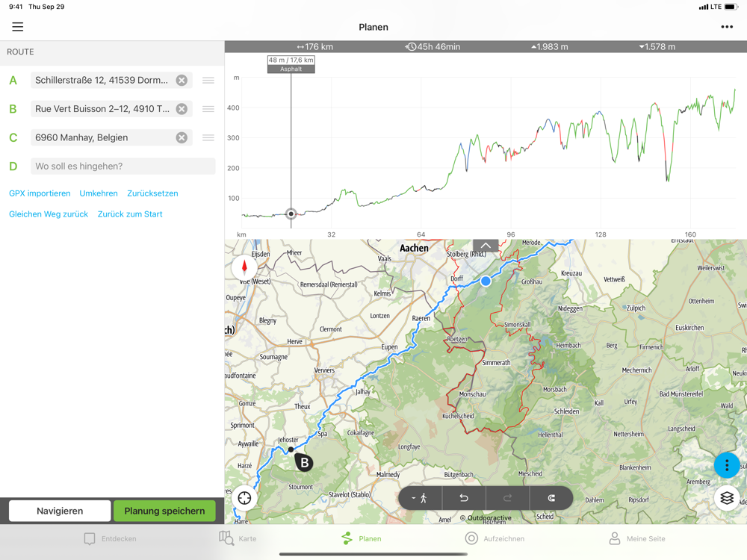Screen dimensions: 747x560
Task: Select the Planen tab
Action: (361, 538)
